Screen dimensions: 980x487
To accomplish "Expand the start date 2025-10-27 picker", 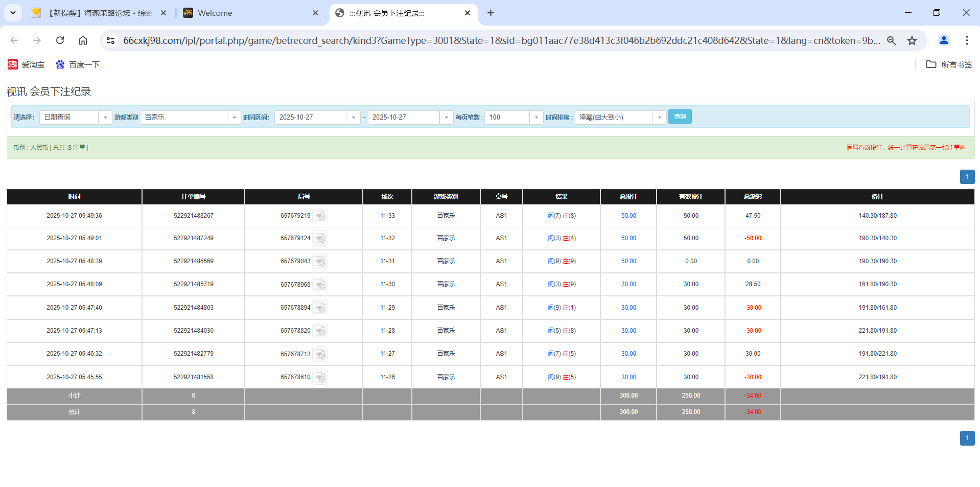I will (353, 117).
